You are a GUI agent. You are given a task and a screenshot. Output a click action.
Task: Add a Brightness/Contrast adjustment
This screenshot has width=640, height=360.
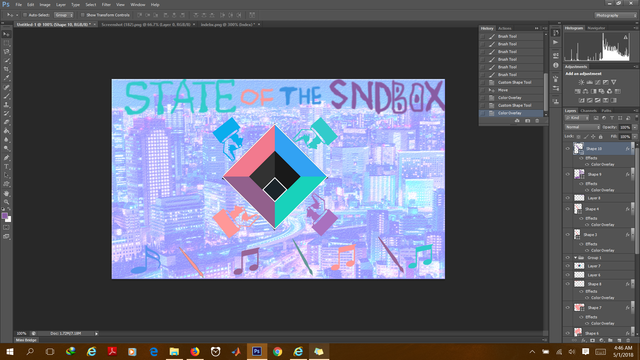click(x=581, y=82)
